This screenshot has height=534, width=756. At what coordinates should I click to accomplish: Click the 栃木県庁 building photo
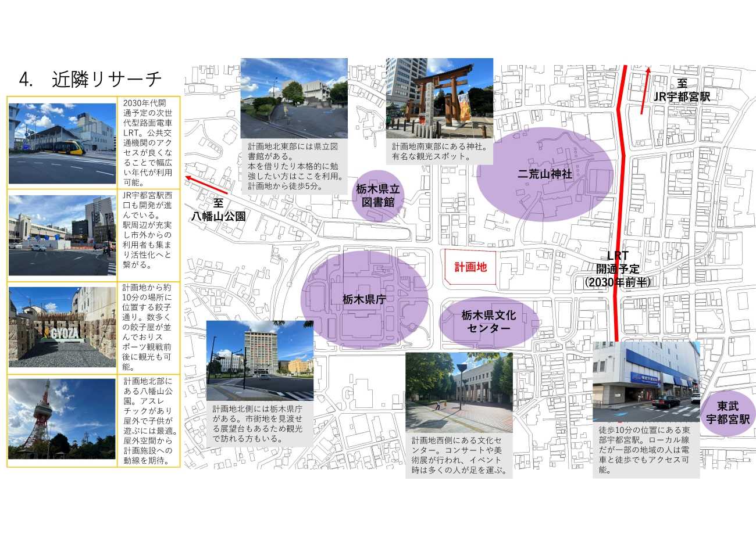click(x=260, y=360)
